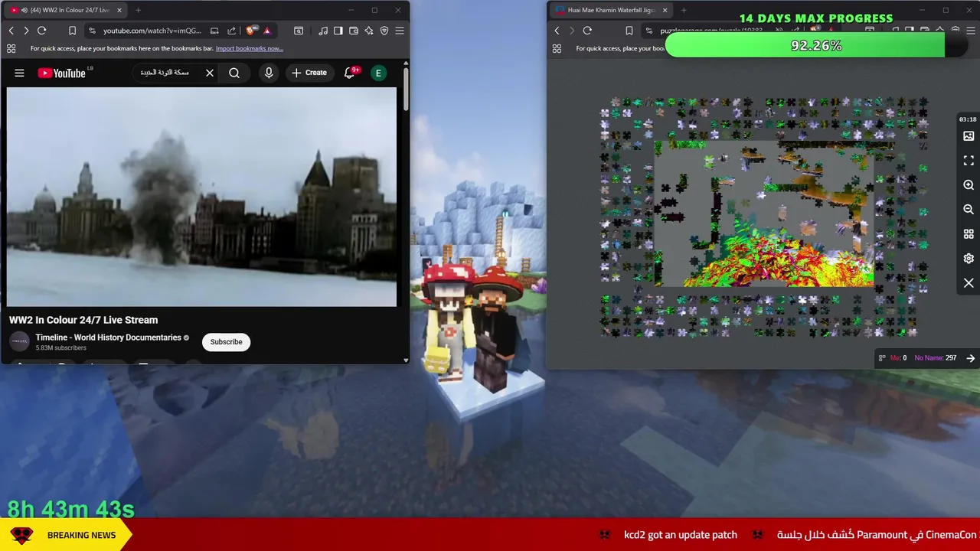Start voice search with the microphone icon
This screenshot has width=980, height=551.
[269, 73]
